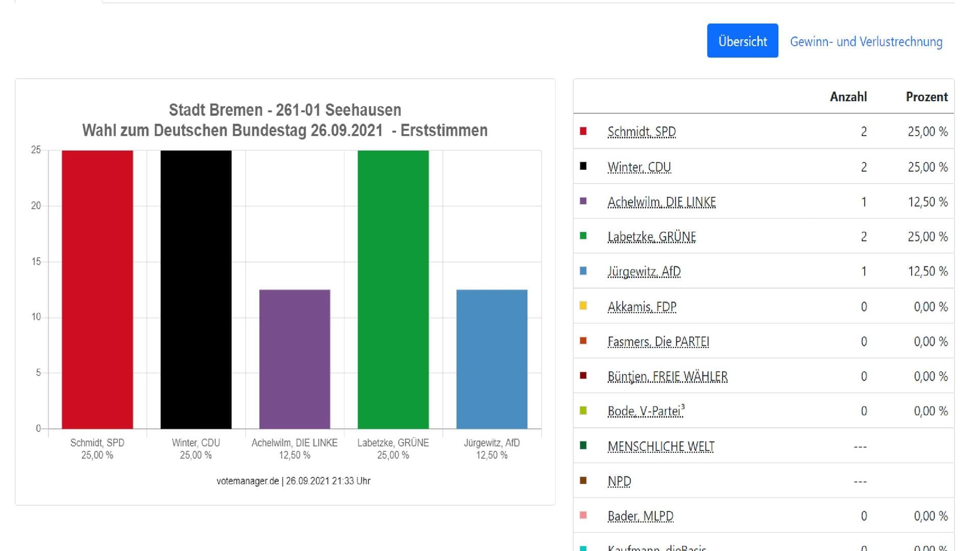
Task: Click the red SPD color swatch
Action: [x=583, y=131]
